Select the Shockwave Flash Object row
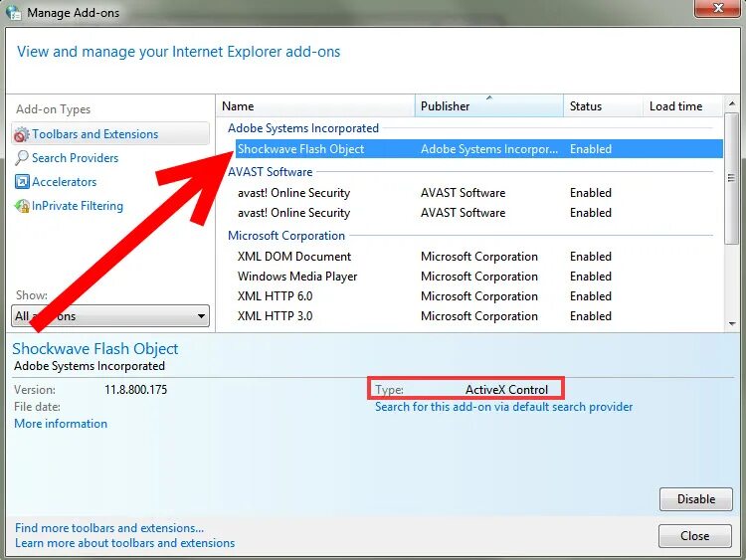 pyautogui.click(x=479, y=149)
